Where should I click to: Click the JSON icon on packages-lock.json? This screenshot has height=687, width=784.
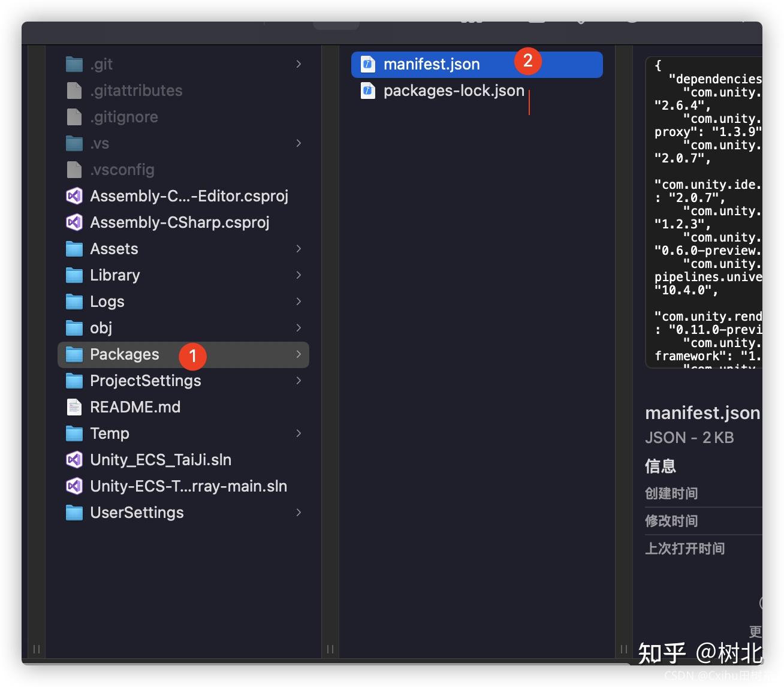367,91
